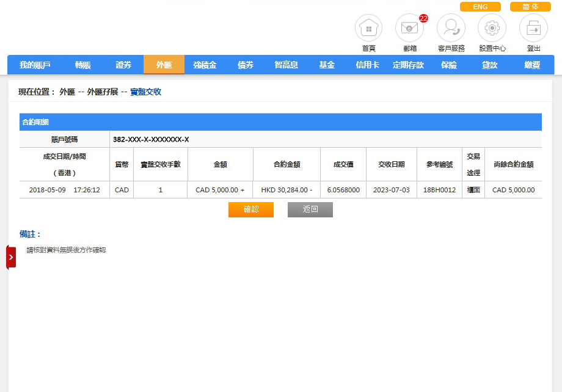Switch language to Simplified Chinese (简体)
This screenshot has height=392, width=562.
[530, 7]
